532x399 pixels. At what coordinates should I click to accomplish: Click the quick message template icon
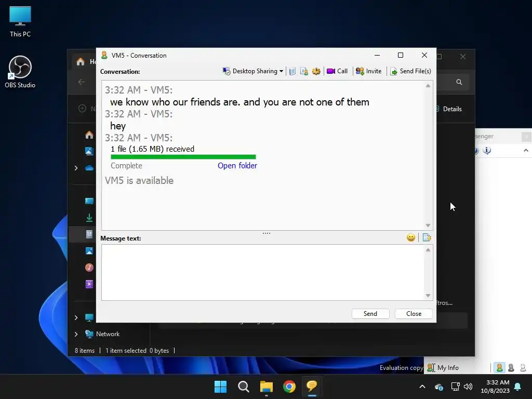click(427, 237)
